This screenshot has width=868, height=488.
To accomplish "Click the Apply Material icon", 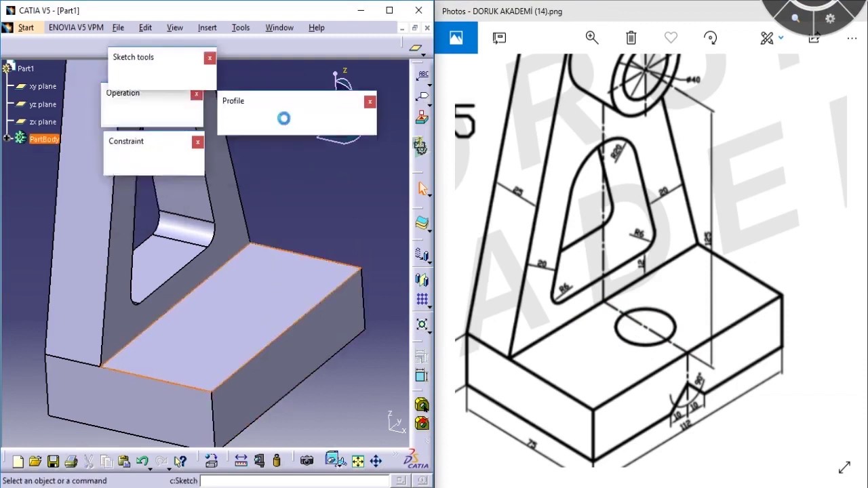I will tap(422, 223).
